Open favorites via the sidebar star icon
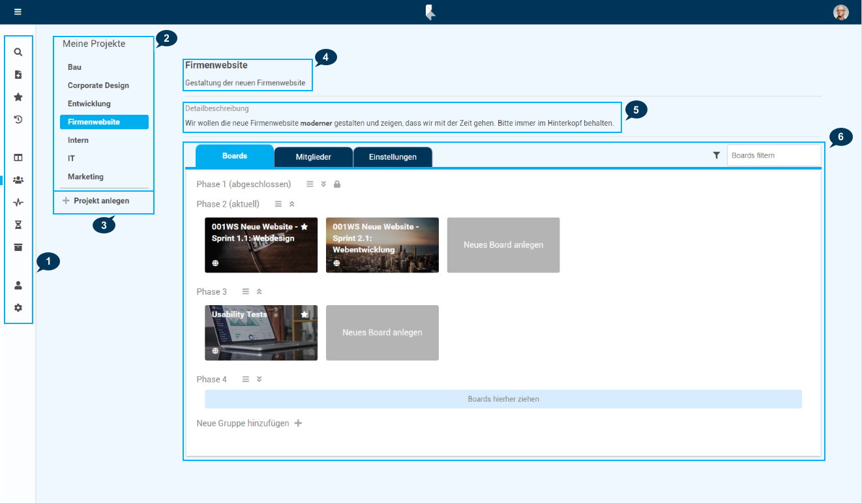Screen dimensions: 862x504 18,97
